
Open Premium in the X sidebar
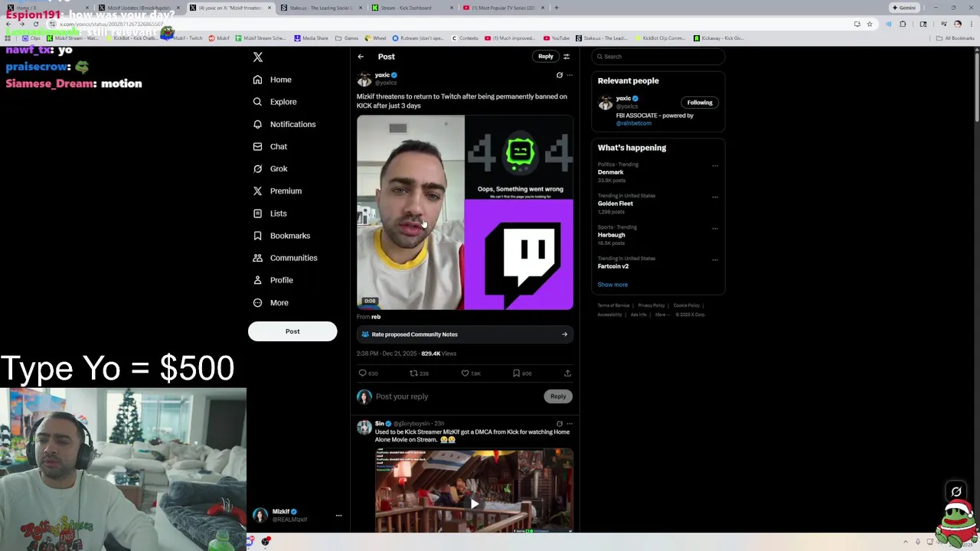[x=277, y=191]
